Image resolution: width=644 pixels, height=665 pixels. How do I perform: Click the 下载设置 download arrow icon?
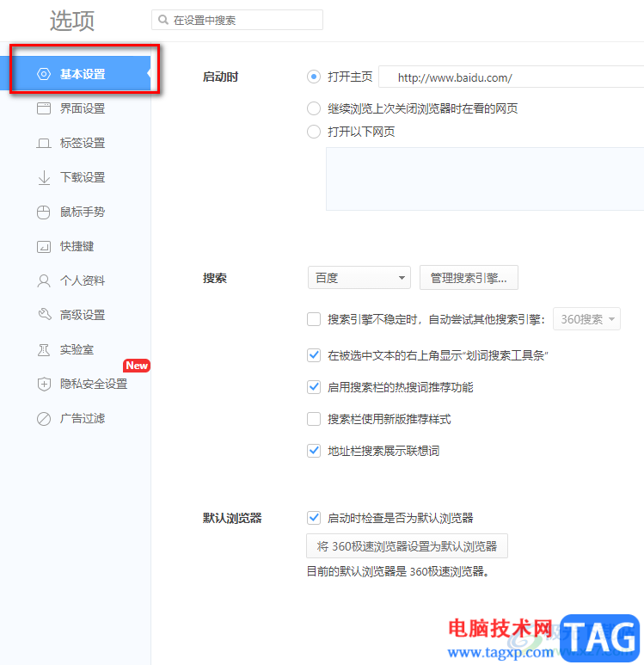click(x=44, y=178)
